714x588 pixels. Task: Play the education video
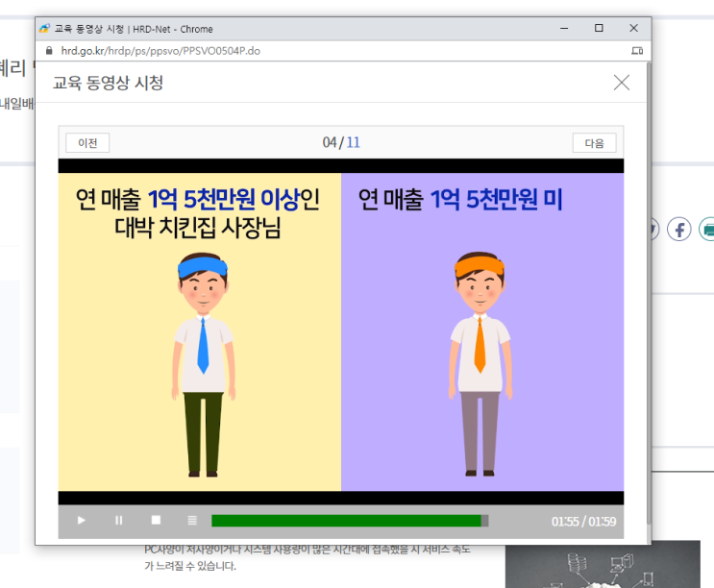tap(82, 520)
